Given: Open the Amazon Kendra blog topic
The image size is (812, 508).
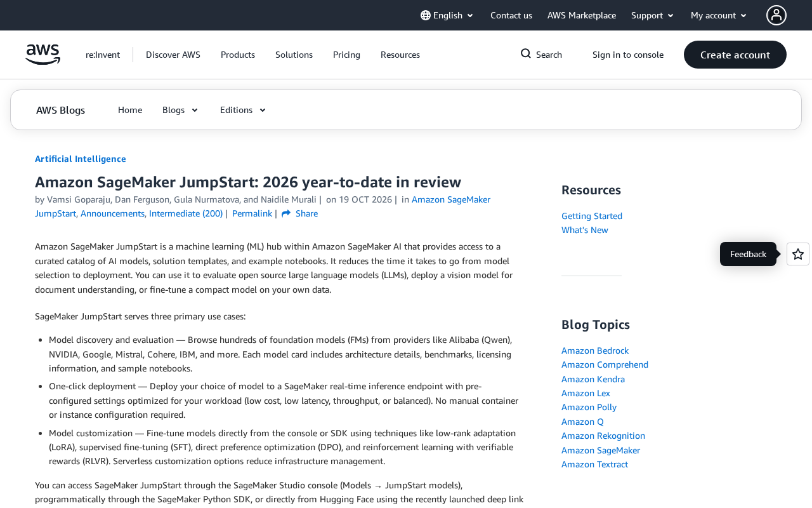Looking at the screenshot, I should 593,379.
